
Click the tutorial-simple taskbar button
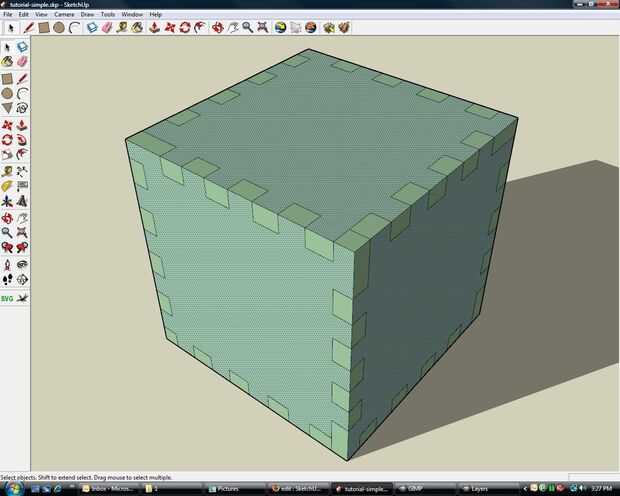[362, 489]
